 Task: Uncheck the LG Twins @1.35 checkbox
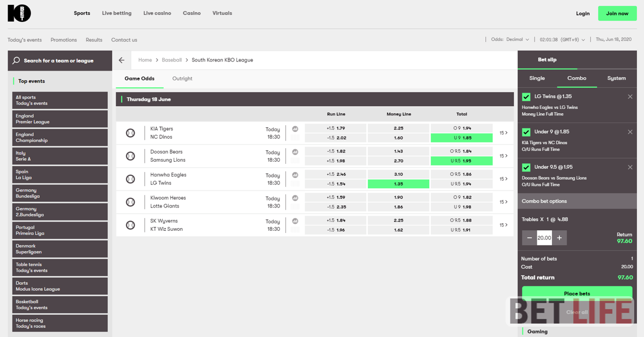(526, 97)
